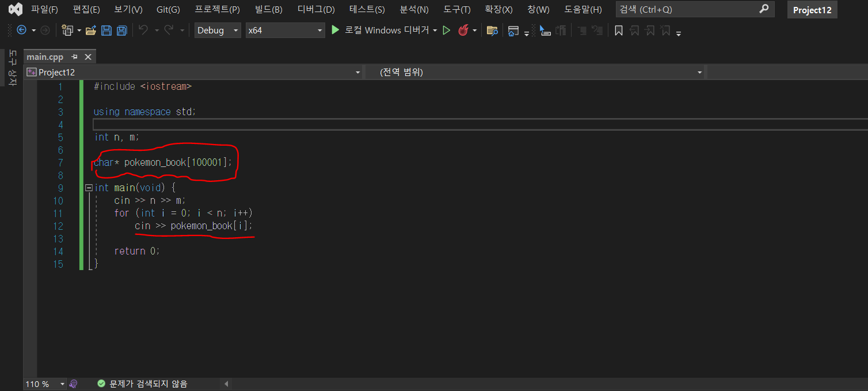Viewport: 868px width, 391px height.
Task: Click the Project12 title button
Action: pyautogui.click(x=812, y=10)
